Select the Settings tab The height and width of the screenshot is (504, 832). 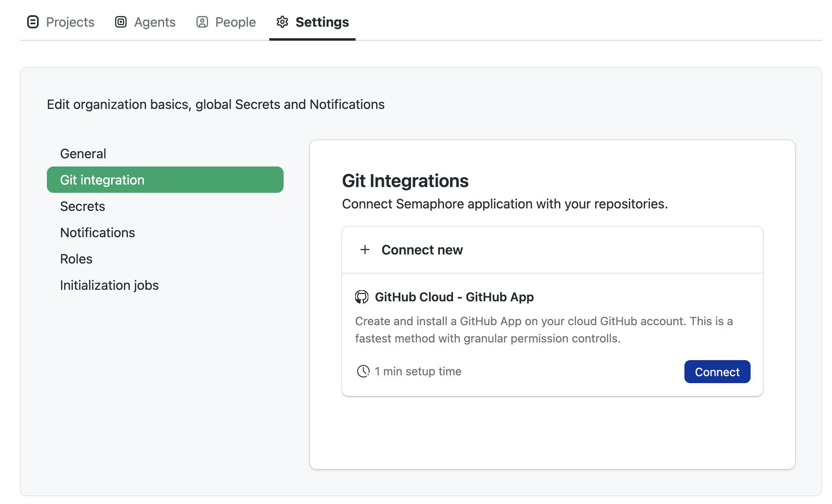click(x=312, y=22)
